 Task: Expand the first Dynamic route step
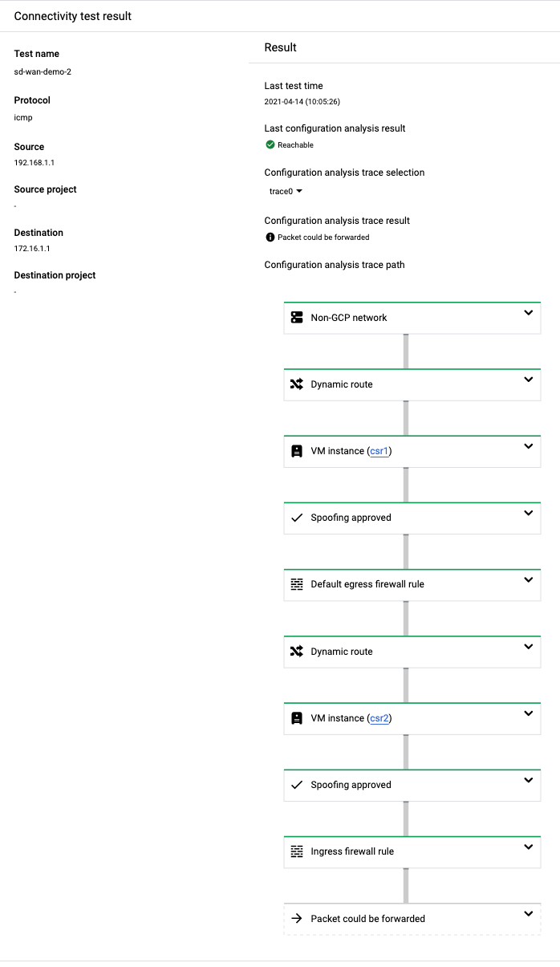pyautogui.click(x=528, y=380)
